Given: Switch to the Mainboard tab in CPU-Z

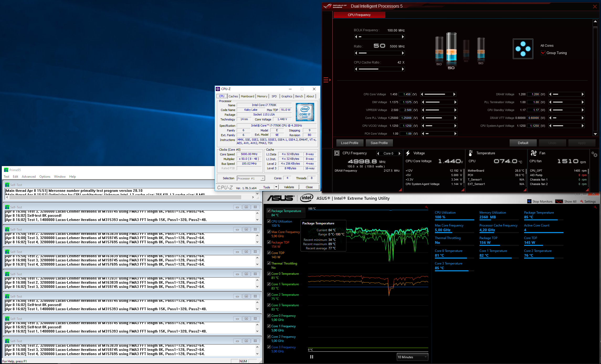Looking at the screenshot, I should coord(247,96).
